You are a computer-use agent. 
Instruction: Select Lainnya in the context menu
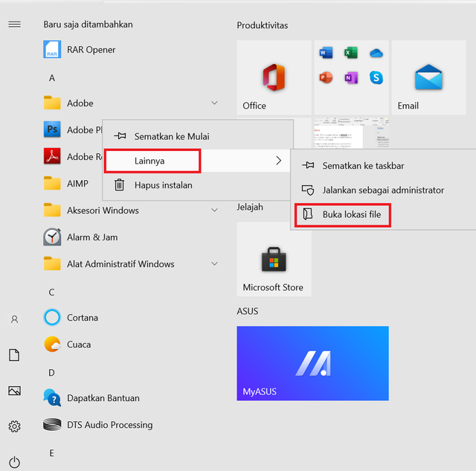tap(152, 161)
